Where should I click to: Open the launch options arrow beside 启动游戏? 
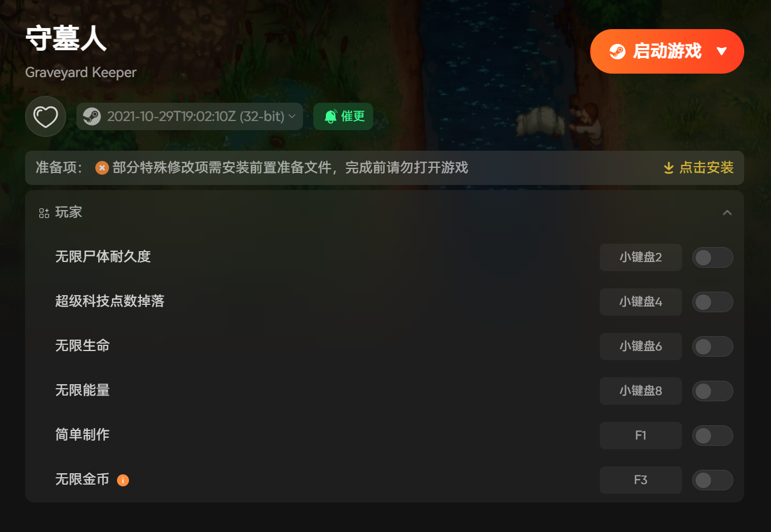pos(721,51)
